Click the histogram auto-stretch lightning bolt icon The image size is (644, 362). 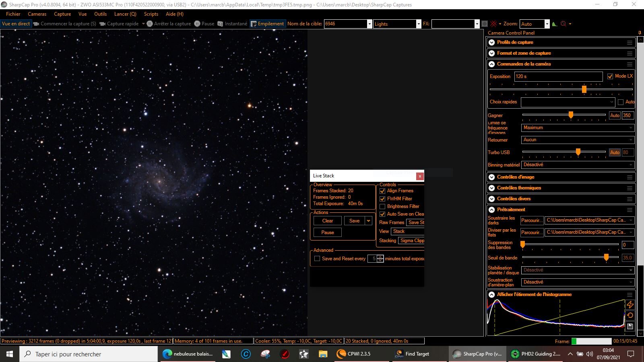pyautogui.click(x=630, y=304)
